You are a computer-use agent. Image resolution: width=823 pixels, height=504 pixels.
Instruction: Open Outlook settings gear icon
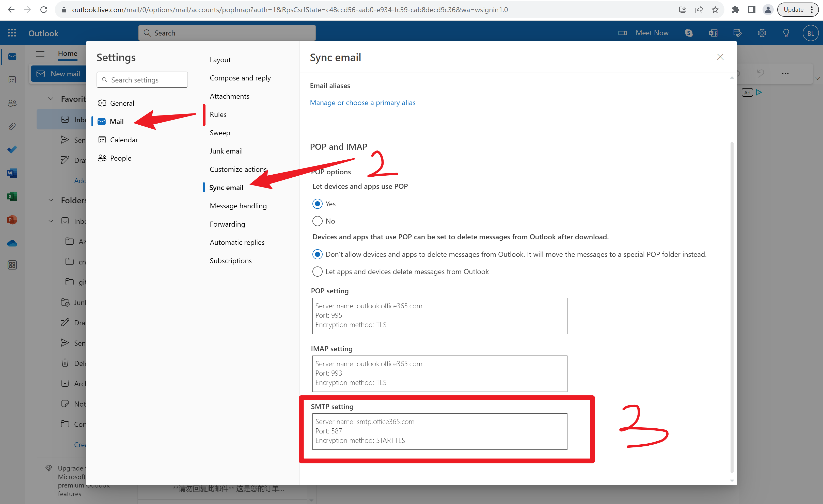(x=762, y=33)
